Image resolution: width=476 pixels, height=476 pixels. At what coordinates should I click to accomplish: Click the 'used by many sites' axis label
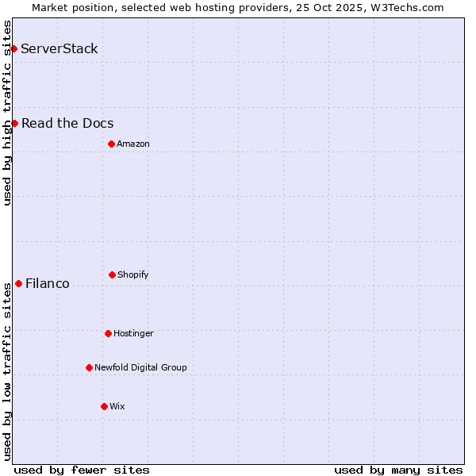(x=398, y=470)
